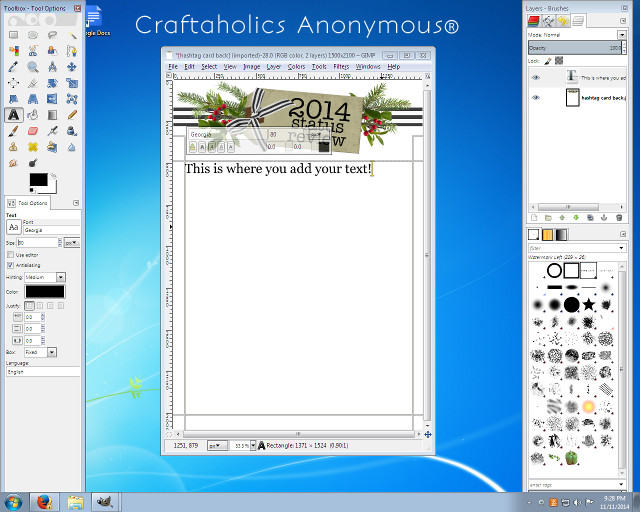The image size is (640, 512).
Task: Select the Text tool in toolbox
Action: pos(13,115)
